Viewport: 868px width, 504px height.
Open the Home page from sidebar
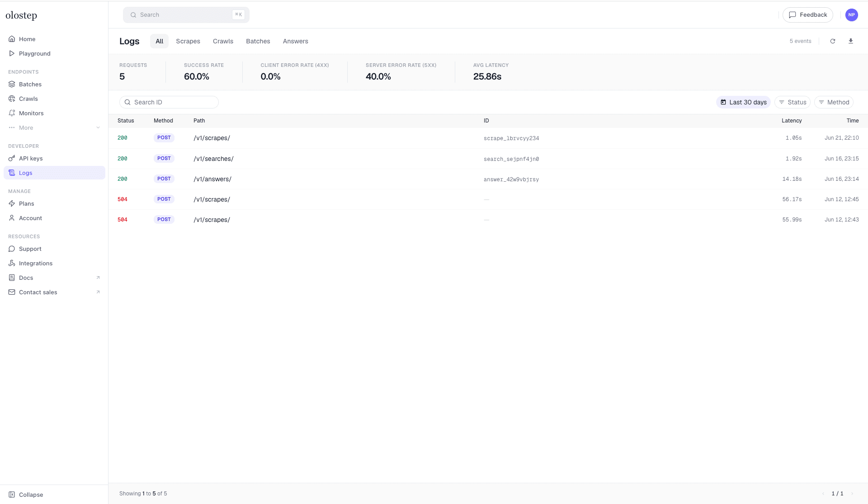pyautogui.click(x=54, y=39)
